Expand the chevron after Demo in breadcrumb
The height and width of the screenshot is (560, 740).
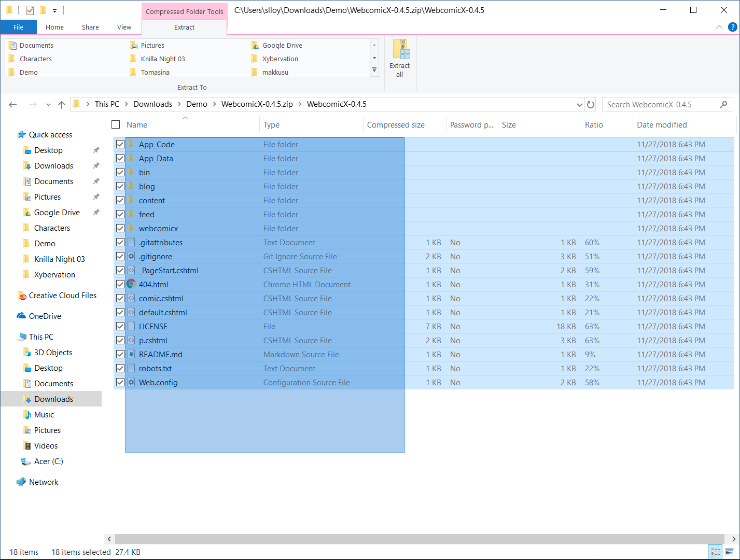click(214, 104)
